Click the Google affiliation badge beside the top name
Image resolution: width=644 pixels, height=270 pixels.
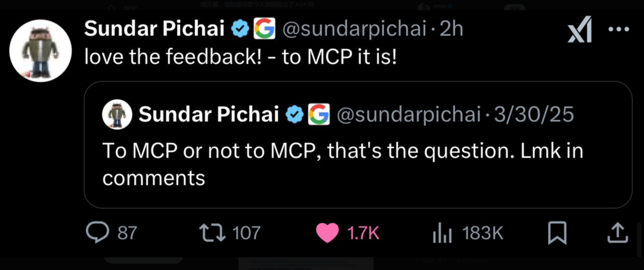point(264,28)
